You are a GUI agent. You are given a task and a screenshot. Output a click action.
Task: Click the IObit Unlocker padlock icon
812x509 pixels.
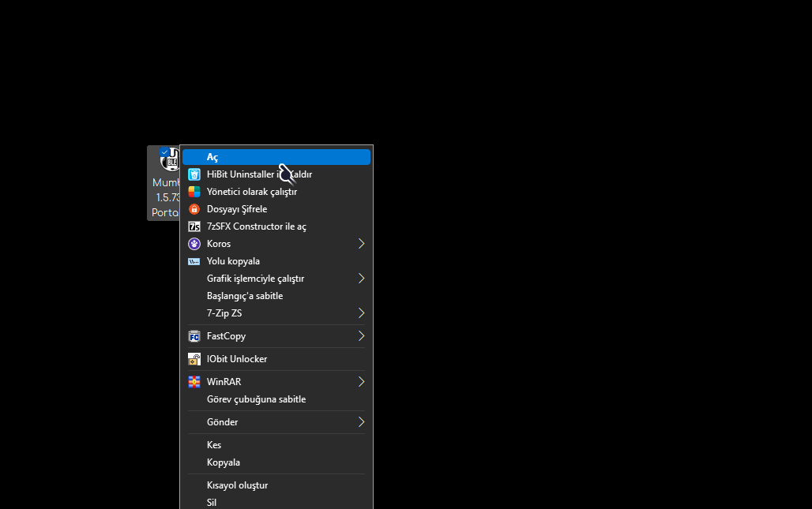point(194,359)
